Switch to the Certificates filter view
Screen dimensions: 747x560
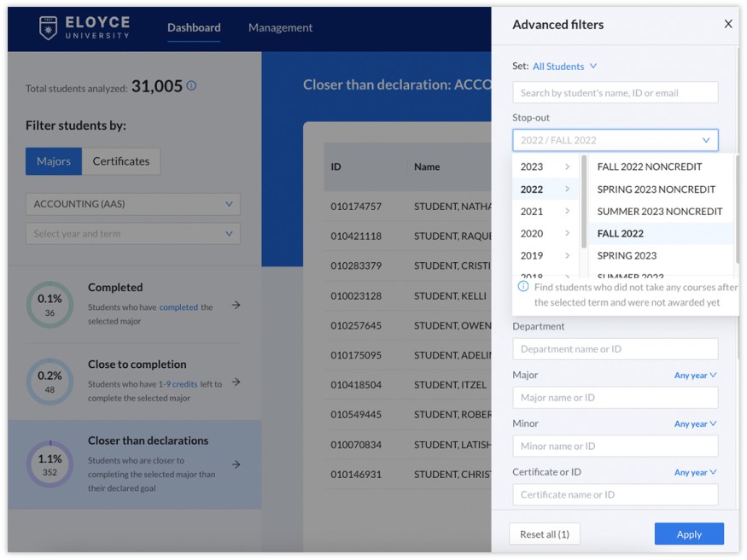click(120, 160)
